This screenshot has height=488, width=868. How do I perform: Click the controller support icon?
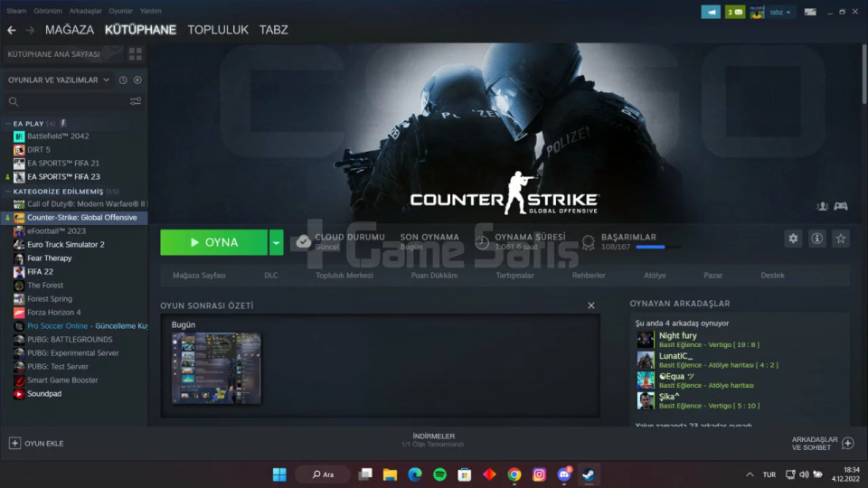841,206
